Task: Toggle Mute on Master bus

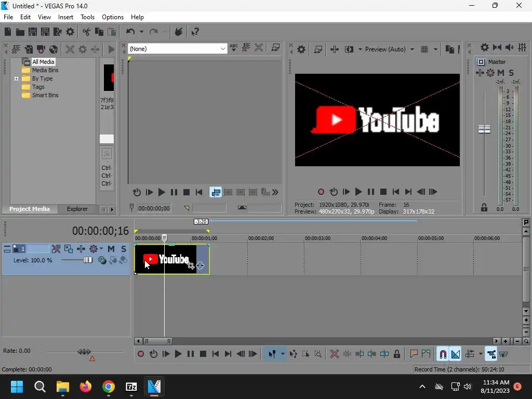Action: (501, 73)
